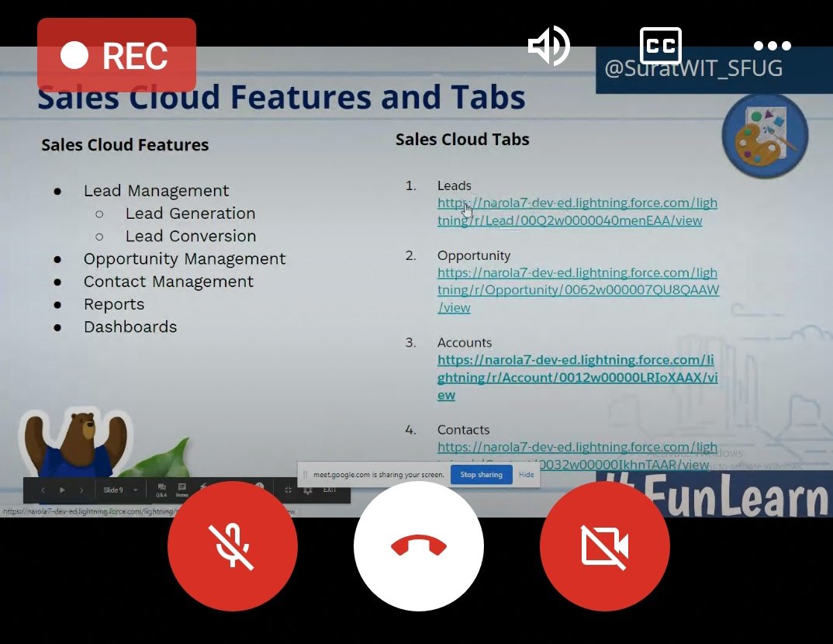Hide the screen sharing notification banner
The image size is (833, 644).
tap(527, 475)
